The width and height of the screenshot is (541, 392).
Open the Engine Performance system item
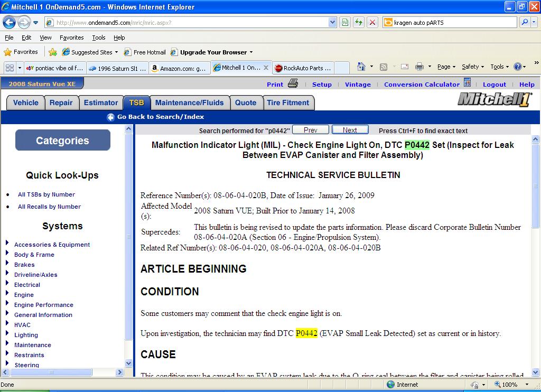(x=44, y=305)
